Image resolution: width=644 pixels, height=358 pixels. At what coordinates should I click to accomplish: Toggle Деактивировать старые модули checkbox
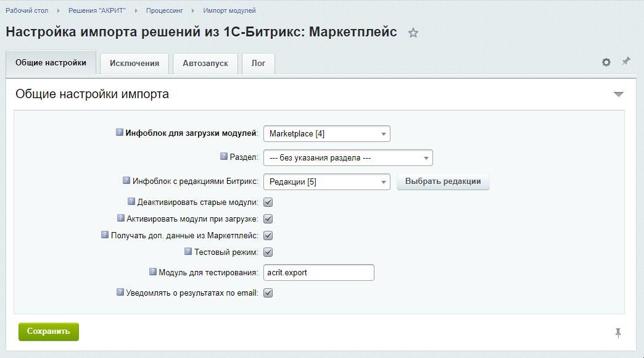268,202
